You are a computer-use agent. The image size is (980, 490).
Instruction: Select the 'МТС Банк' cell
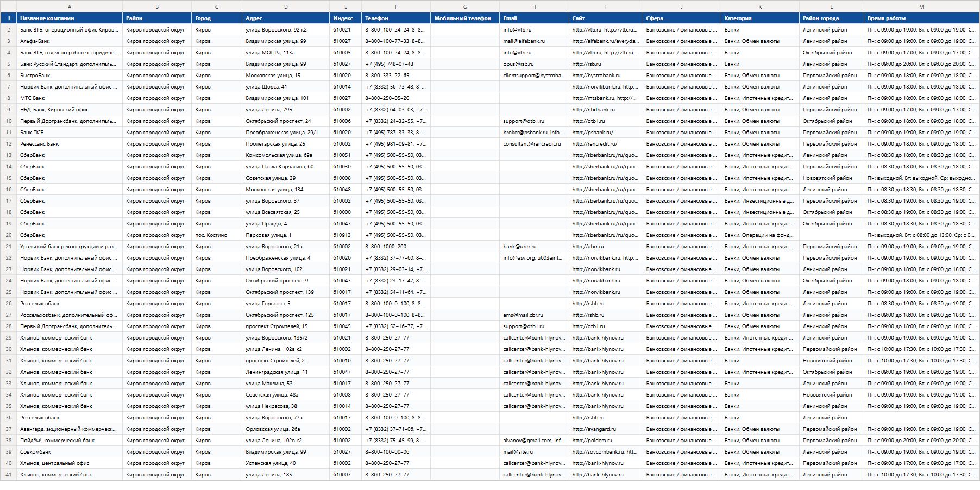click(x=70, y=98)
